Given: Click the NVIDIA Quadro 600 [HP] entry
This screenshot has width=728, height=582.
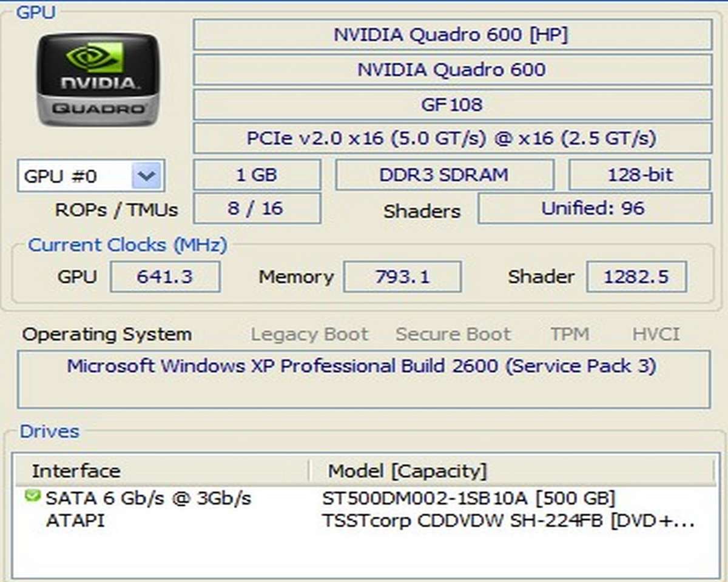Looking at the screenshot, I should pyautogui.click(x=451, y=35).
